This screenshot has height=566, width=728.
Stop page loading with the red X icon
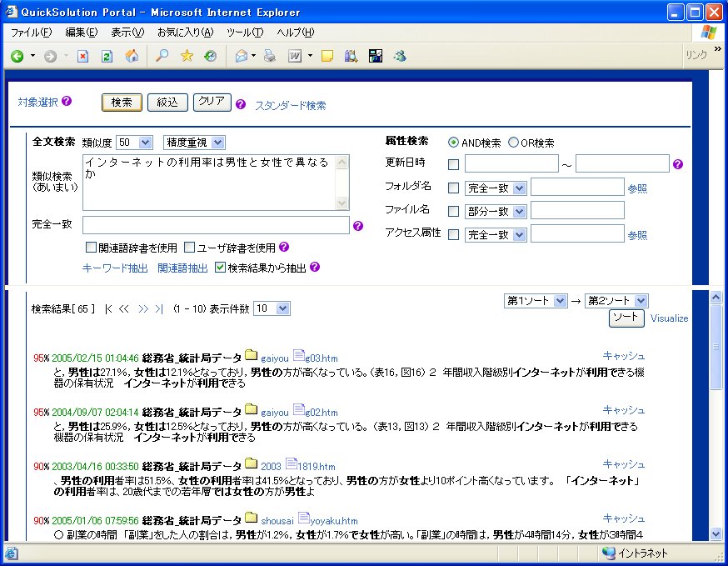coord(82,56)
